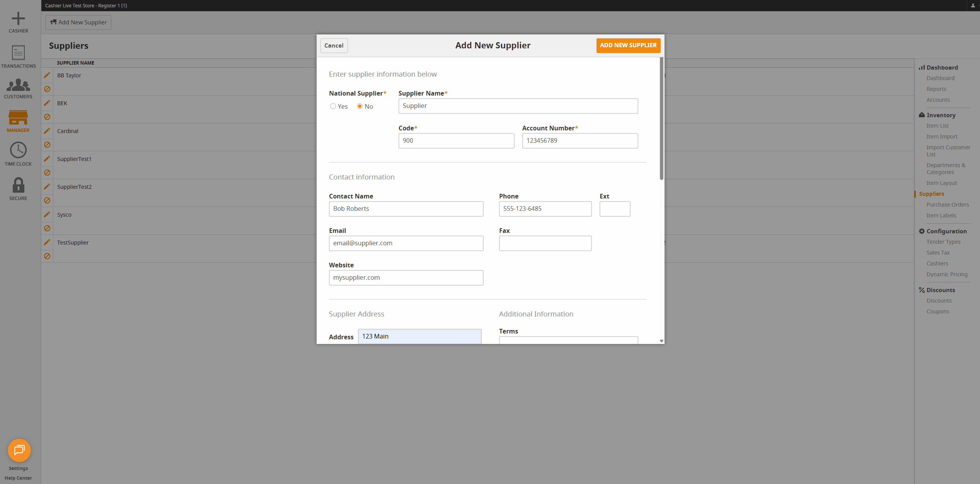
Task: Click the Supplier Name input field
Action: point(518,106)
